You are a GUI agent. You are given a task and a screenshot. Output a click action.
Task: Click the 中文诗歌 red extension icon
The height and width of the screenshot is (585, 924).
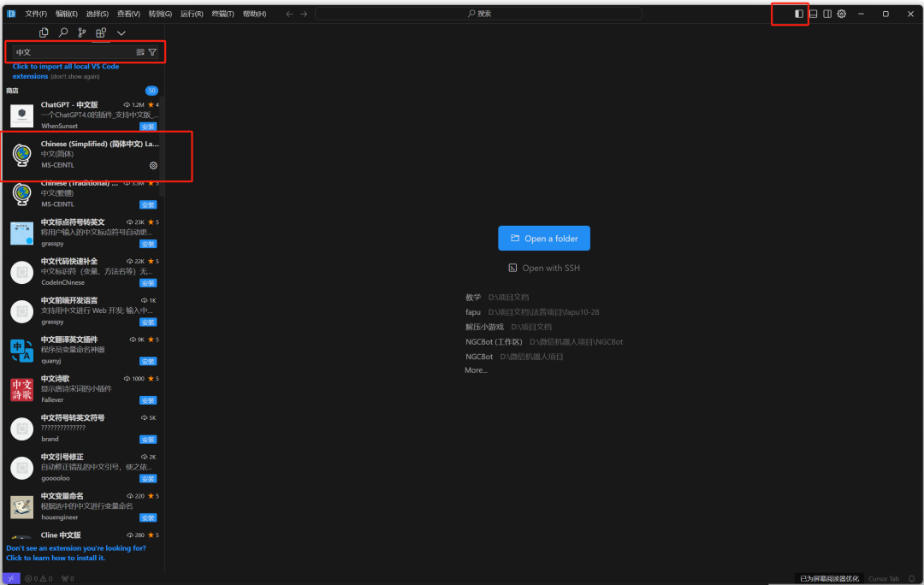click(21, 389)
